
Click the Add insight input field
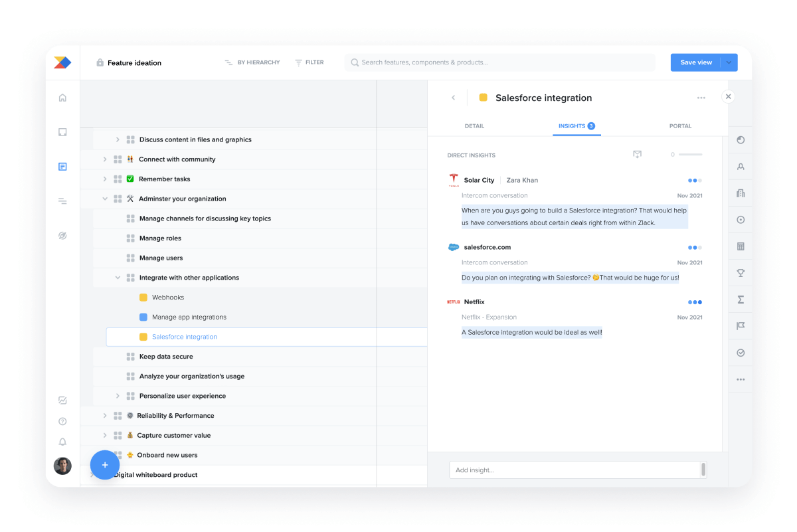[578, 470]
